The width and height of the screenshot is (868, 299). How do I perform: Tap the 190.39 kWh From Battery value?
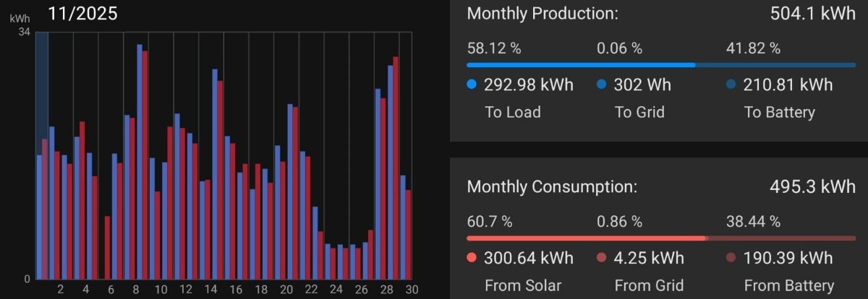788,258
